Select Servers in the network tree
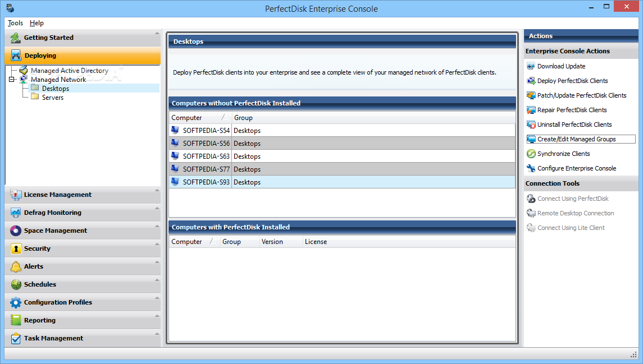This screenshot has height=364, width=643. pos(52,98)
